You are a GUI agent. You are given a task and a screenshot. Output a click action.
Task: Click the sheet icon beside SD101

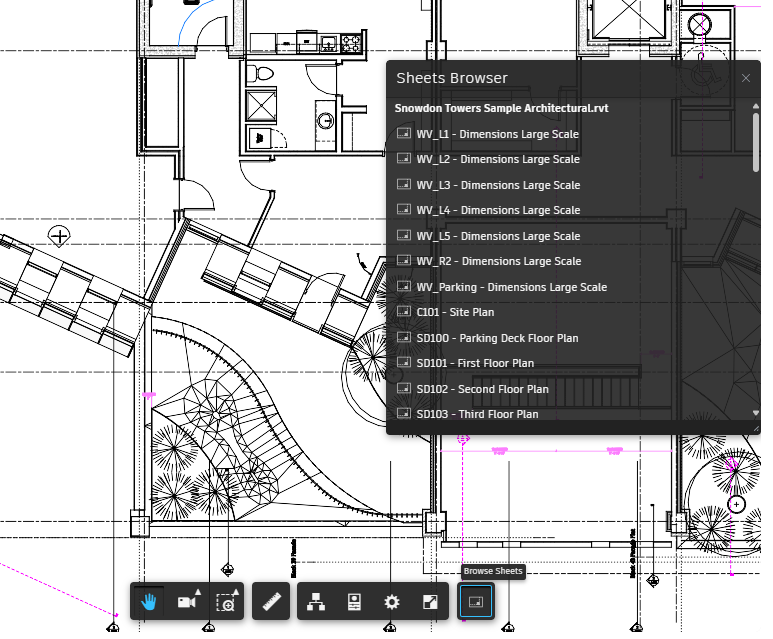click(x=405, y=363)
